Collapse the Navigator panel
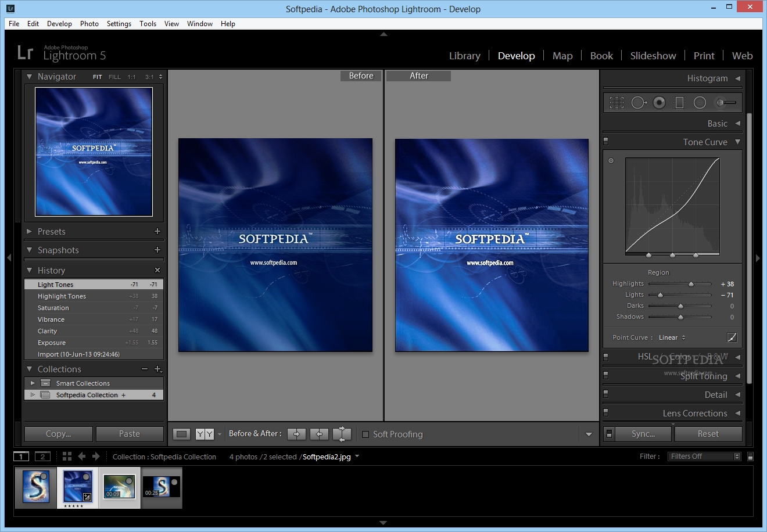Image resolution: width=767 pixels, height=532 pixels. (x=29, y=77)
